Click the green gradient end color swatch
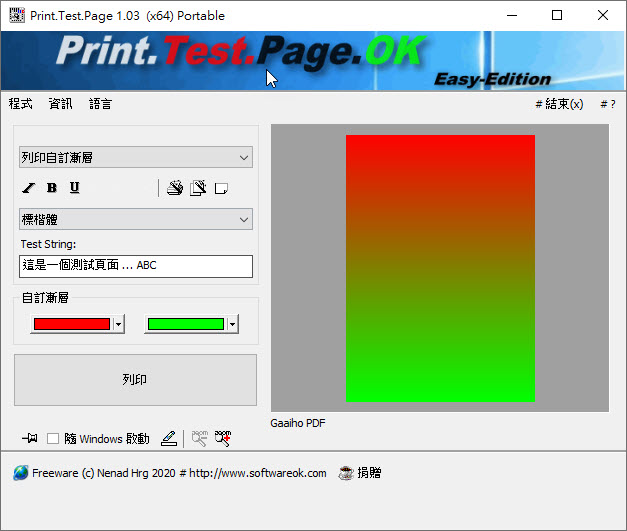Screen dimensions: 627x531 186,324
